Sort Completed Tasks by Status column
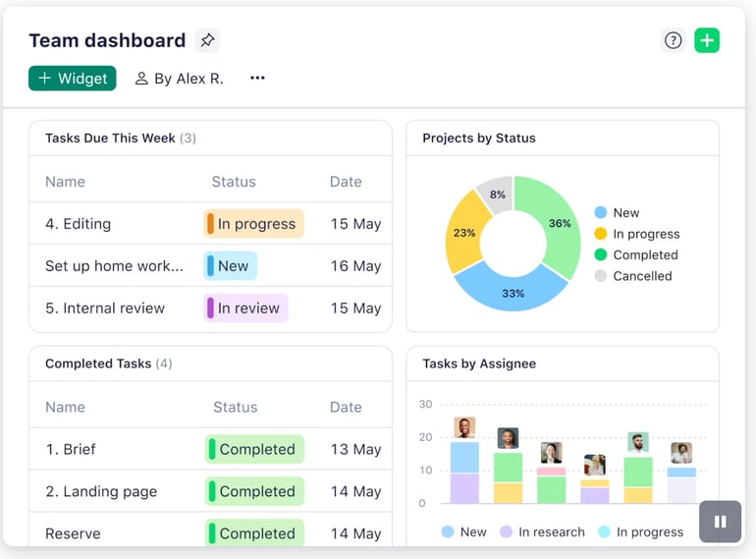Image resolution: width=756 pixels, height=559 pixels. pos(236,407)
